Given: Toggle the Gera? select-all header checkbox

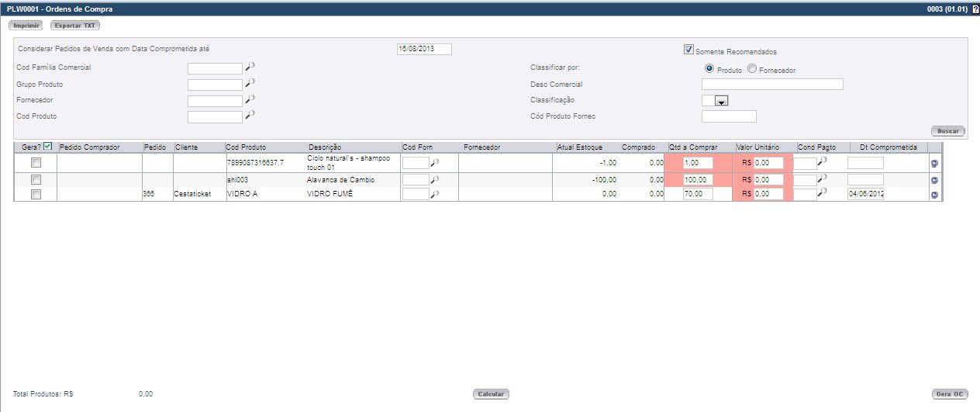Looking at the screenshot, I should [47, 147].
